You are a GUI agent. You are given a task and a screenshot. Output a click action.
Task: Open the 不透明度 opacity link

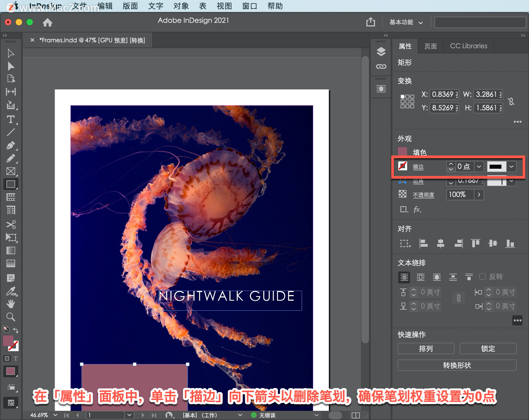click(x=423, y=195)
